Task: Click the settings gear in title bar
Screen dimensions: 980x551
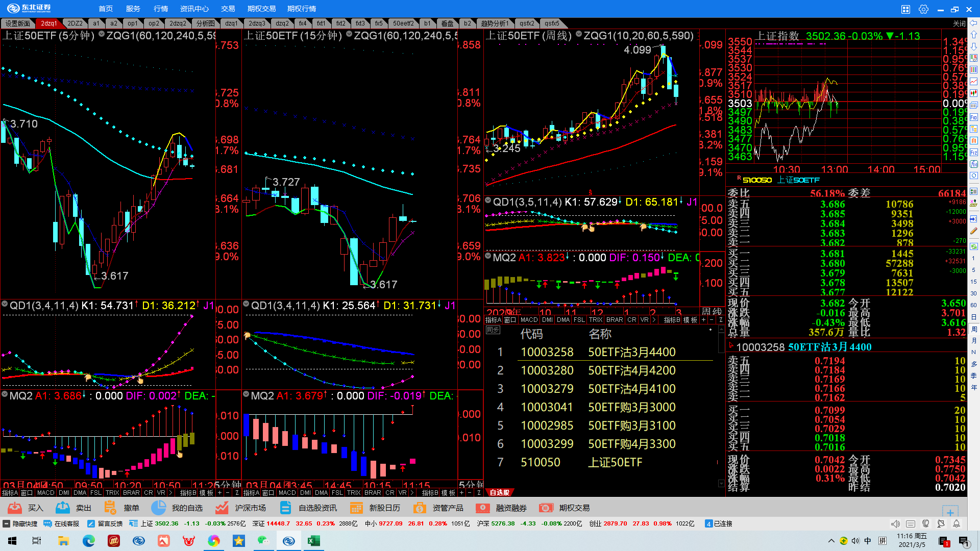Action: pyautogui.click(x=923, y=9)
